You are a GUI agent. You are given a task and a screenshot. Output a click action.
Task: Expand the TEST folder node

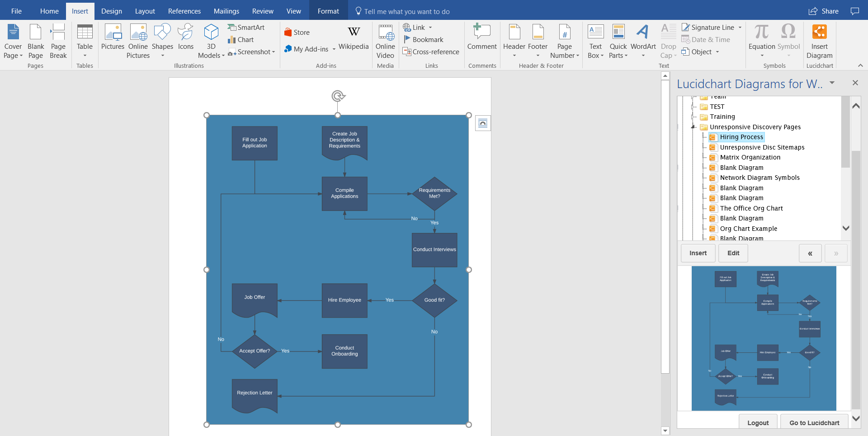pos(693,107)
